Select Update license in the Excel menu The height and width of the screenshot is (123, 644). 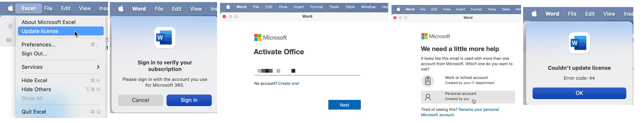tap(61, 31)
